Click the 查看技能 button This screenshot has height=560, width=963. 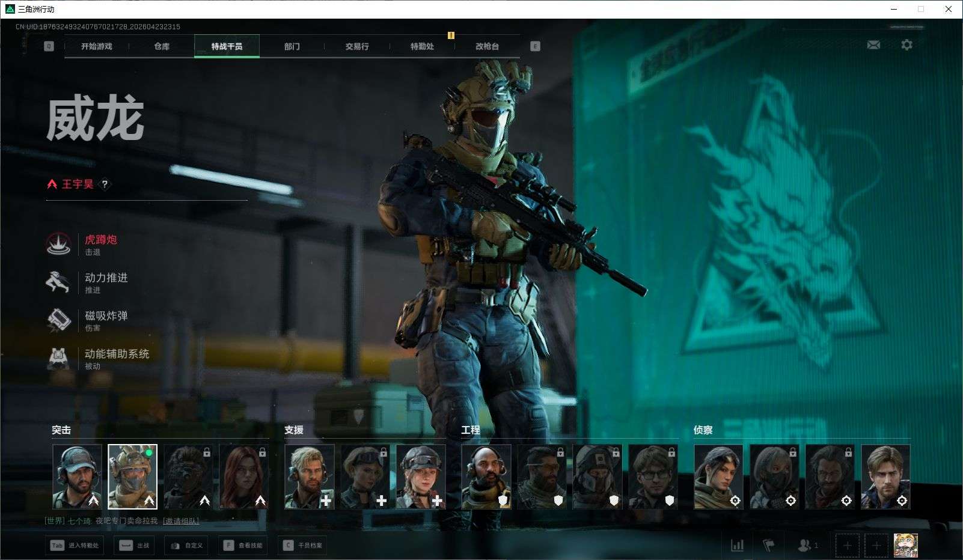[243, 546]
